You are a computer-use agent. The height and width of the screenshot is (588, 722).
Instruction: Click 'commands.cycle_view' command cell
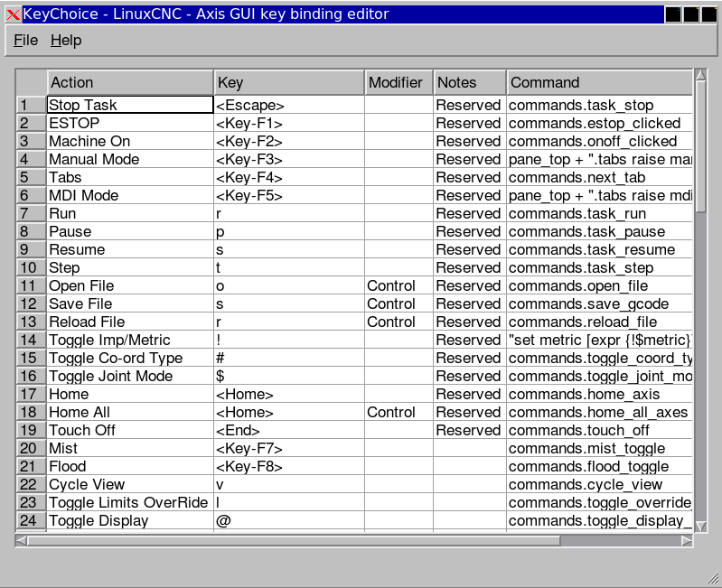(x=599, y=484)
